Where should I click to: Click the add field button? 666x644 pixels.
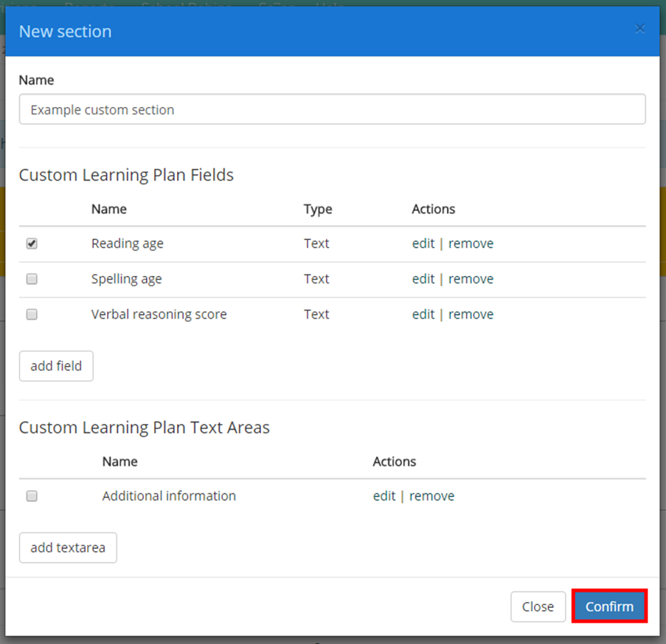pos(55,366)
